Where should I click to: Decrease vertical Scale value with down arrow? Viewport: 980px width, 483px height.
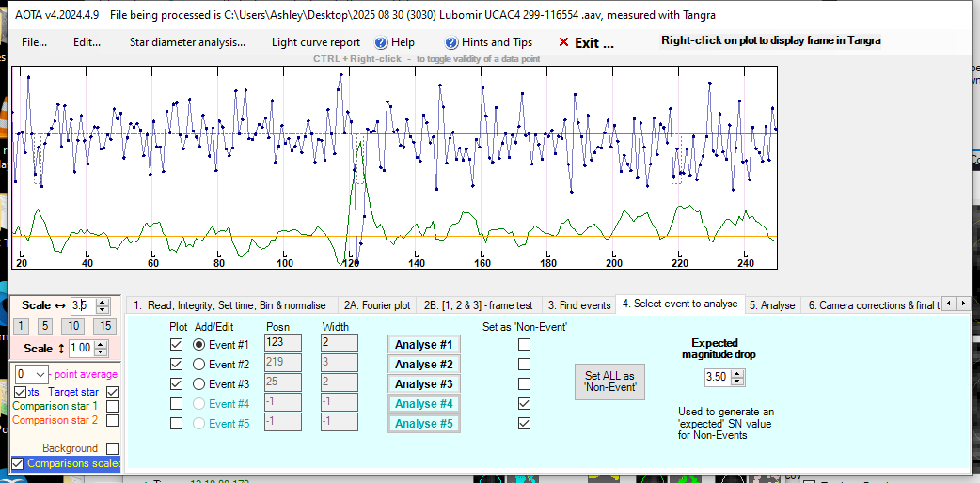pyautogui.click(x=103, y=351)
